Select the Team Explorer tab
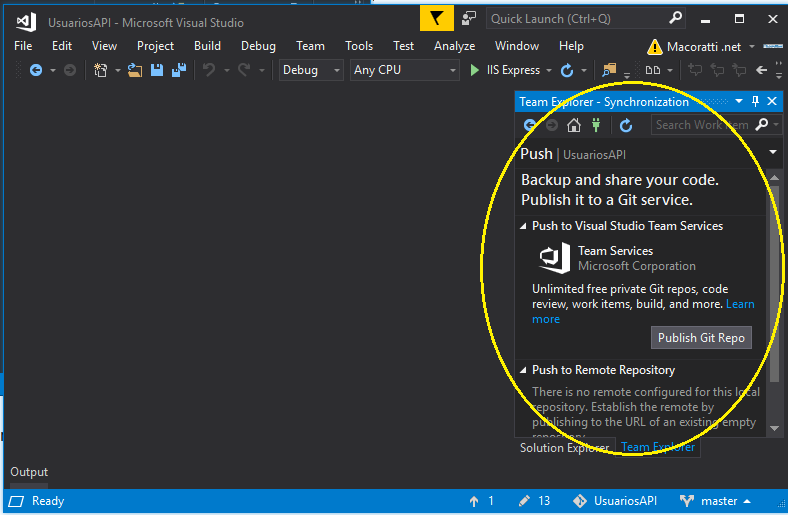Image resolution: width=790 pixels, height=515 pixels. pyautogui.click(x=658, y=447)
